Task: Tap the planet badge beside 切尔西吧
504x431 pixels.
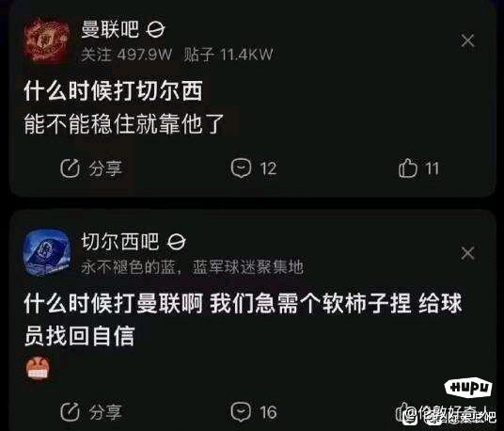Action: tap(177, 242)
